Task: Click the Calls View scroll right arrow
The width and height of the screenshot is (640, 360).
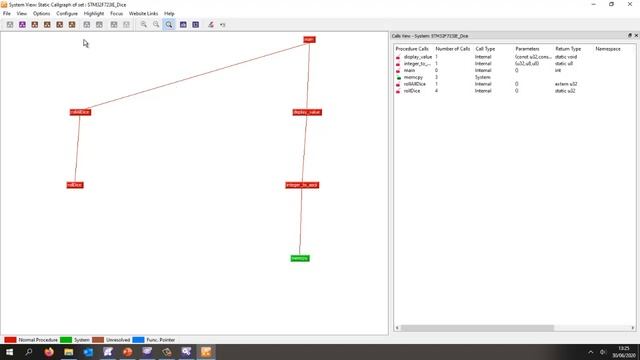Action: 633,328
